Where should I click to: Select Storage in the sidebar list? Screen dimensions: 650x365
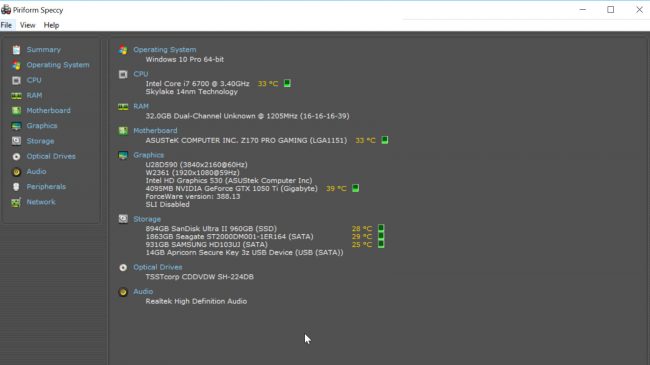[x=40, y=141]
